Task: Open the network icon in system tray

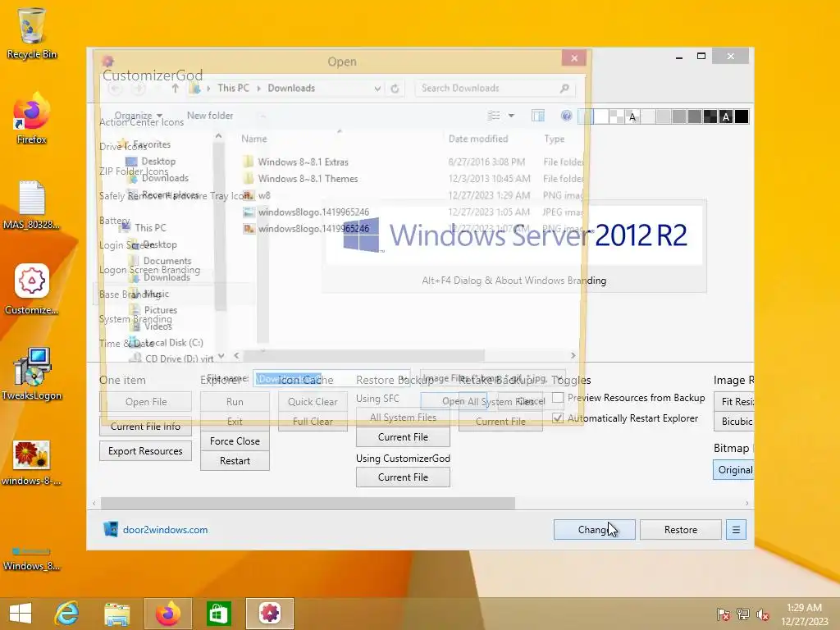Action: click(743, 614)
